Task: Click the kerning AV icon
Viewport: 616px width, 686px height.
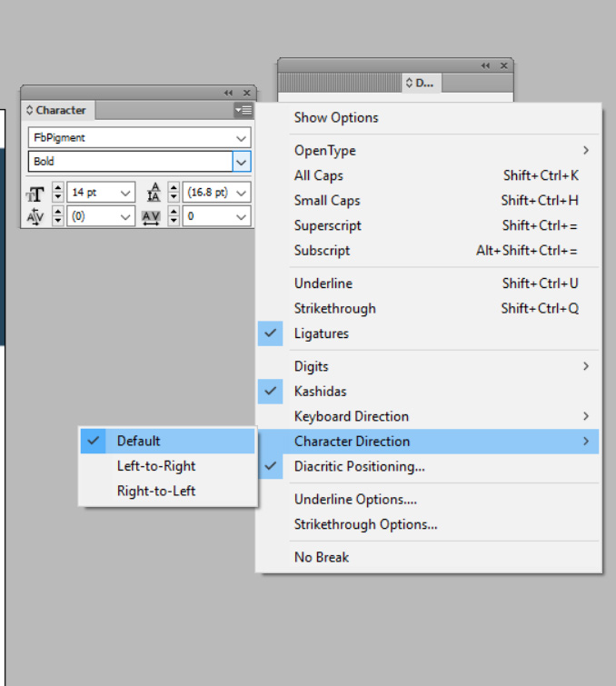Action: [35, 216]
